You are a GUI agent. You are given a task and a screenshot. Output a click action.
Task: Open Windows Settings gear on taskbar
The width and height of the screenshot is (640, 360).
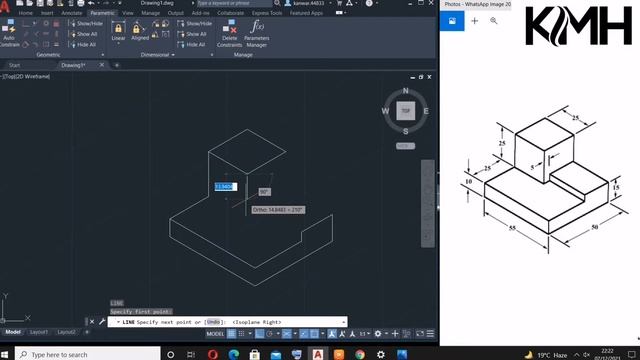tap(380, 354)
